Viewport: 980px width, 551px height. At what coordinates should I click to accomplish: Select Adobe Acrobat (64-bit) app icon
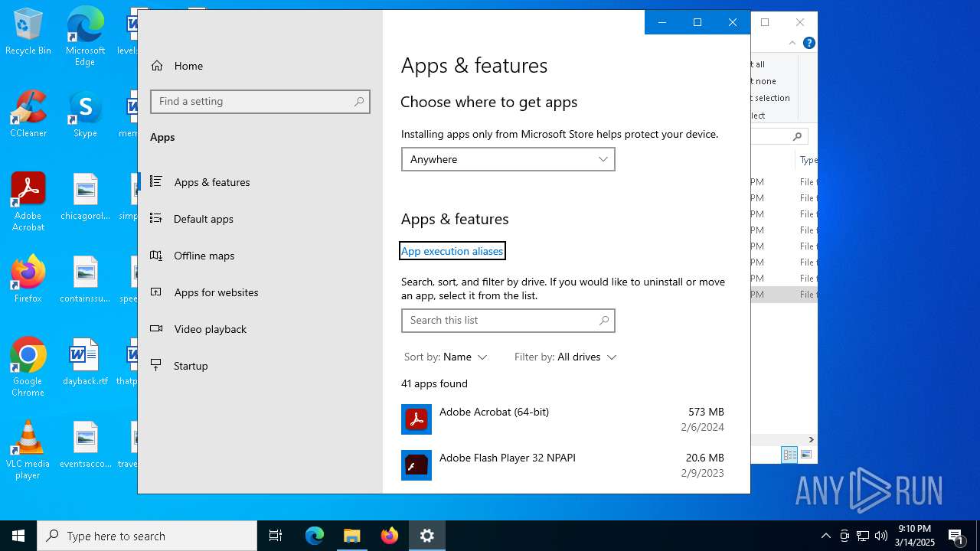416,419
